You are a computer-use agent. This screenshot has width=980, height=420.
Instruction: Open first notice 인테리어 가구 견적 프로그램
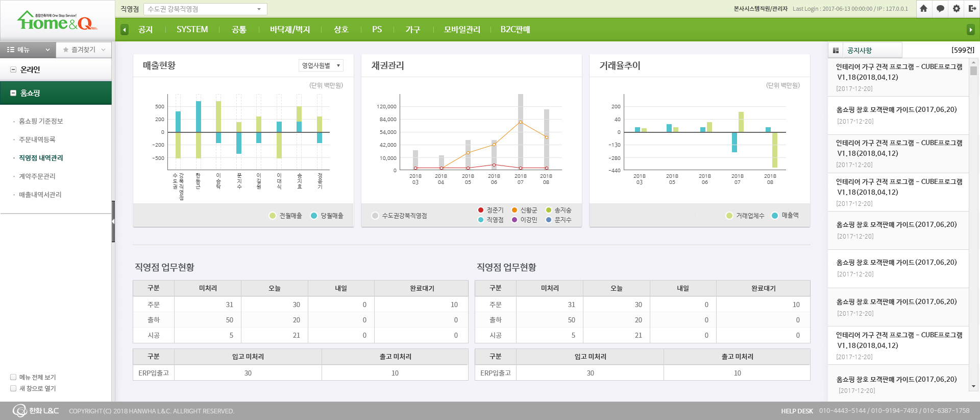(x=898, y=77)
